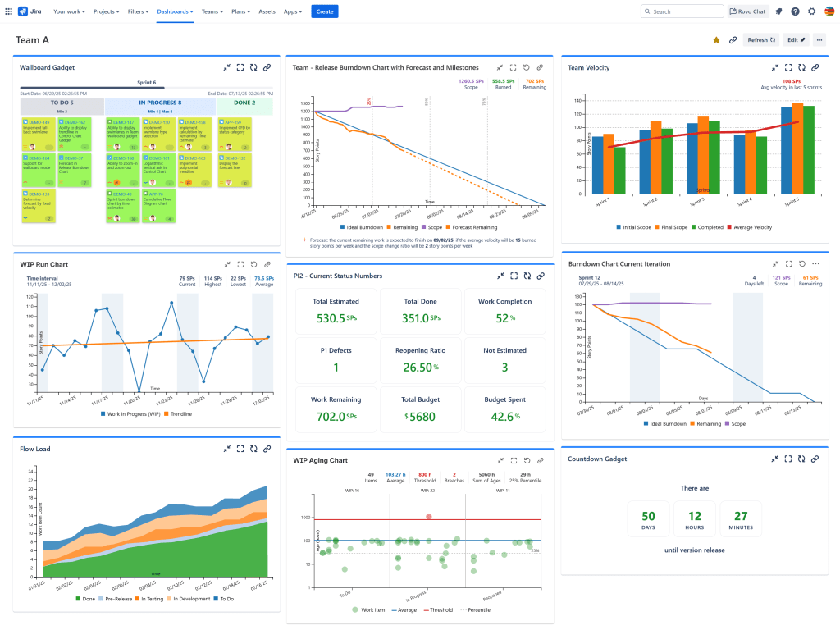Minimize the Wallboard Gadget
Viewport: 840px width, 630px height.
[x=226, y=68]
